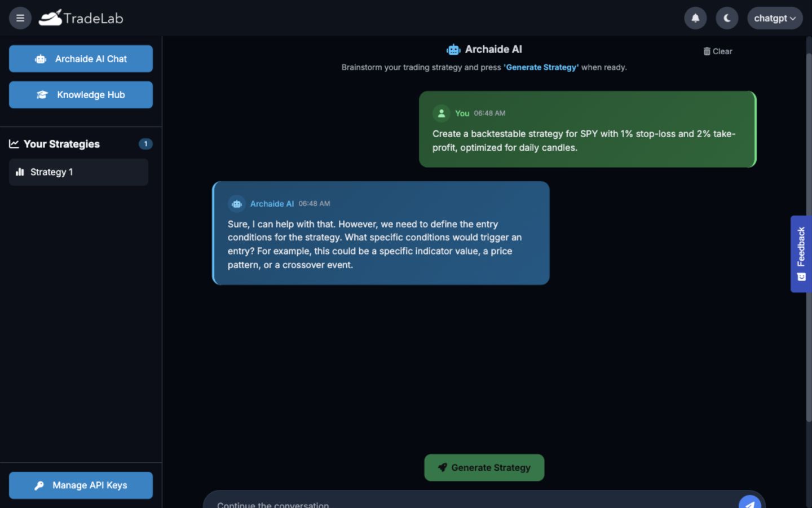Open Archaide AI Chat
This screenshot has width=812, height=508.
click(x=81, y=59)
